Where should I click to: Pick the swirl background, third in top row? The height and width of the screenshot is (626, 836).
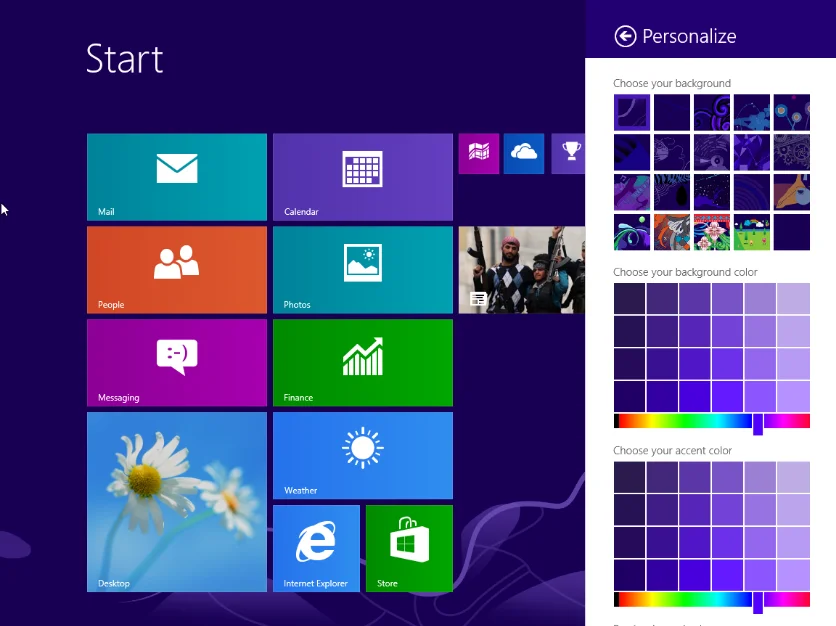[x=712, y=113]
